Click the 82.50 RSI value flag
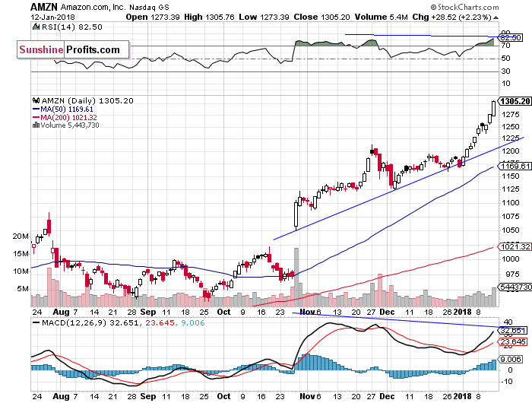Screen dimensions: 532x403 511,37
